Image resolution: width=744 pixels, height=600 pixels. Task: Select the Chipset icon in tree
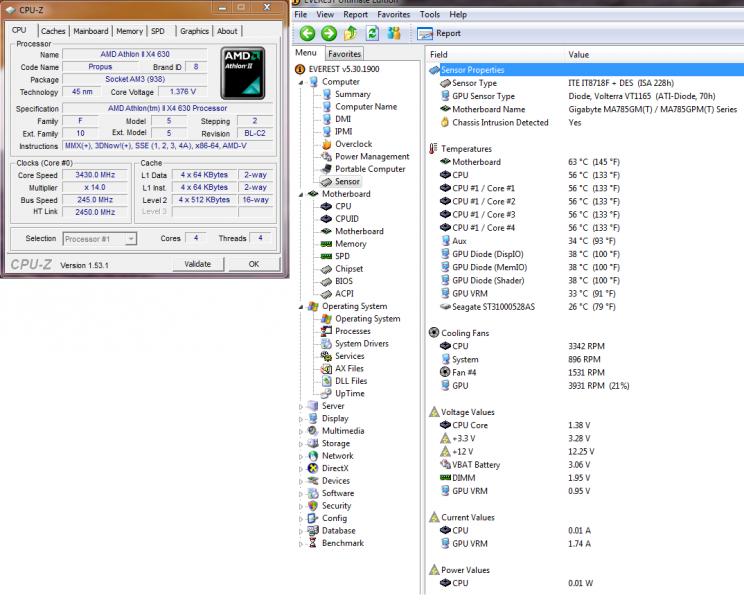click(x=326, y=269)
